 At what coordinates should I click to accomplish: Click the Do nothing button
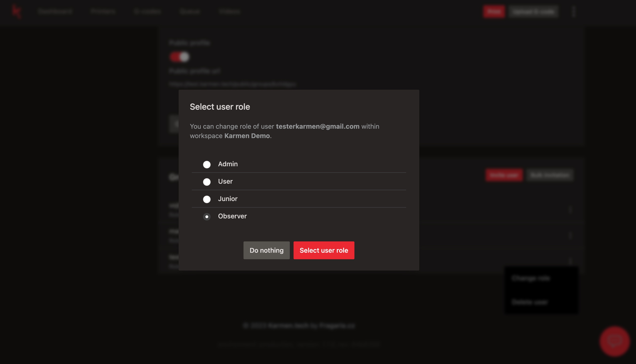point(267,250)
